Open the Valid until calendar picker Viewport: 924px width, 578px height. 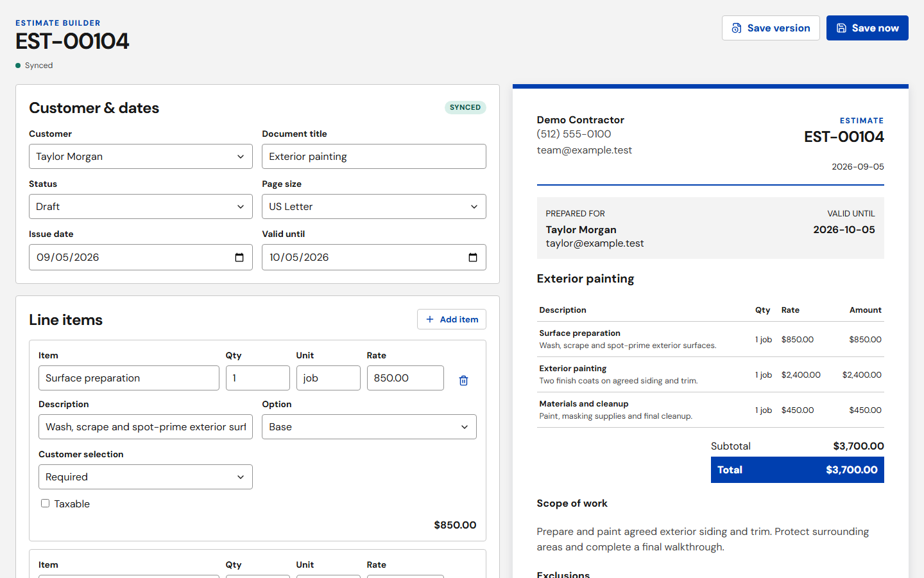[x=473, y=258]
